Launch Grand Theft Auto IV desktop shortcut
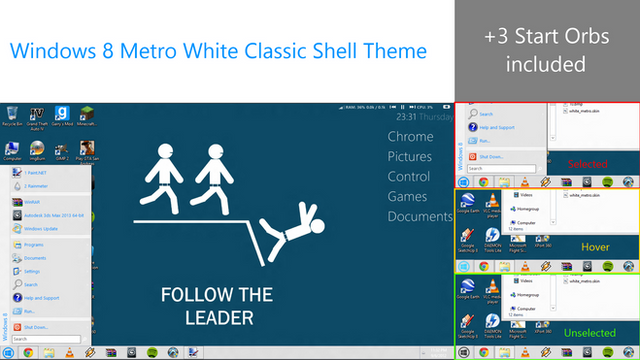 37,118
